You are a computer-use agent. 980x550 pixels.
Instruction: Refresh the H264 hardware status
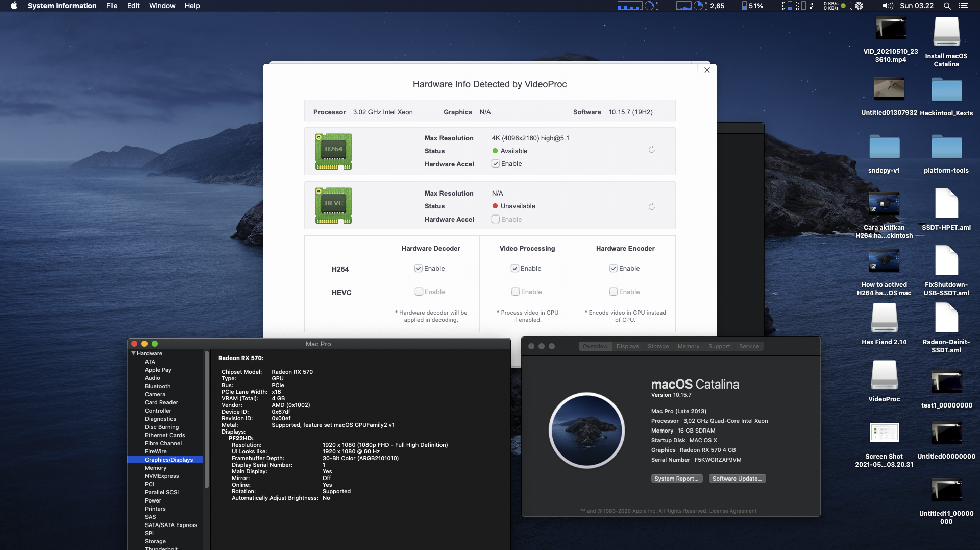pyautogui.click(x=652, y=150)
